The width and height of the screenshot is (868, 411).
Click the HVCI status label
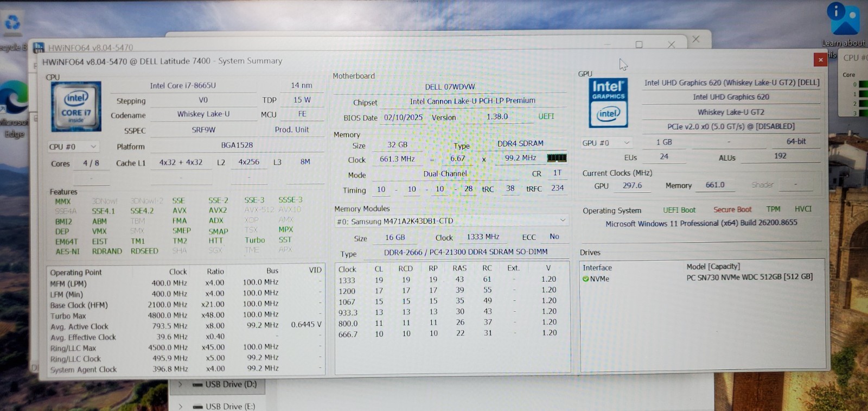pos(803,209)
